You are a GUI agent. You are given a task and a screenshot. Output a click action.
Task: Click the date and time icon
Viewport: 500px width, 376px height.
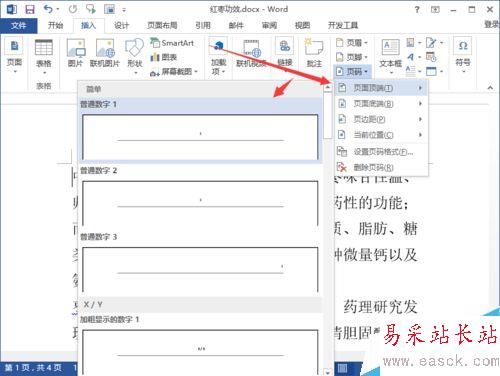coord(431,57)
